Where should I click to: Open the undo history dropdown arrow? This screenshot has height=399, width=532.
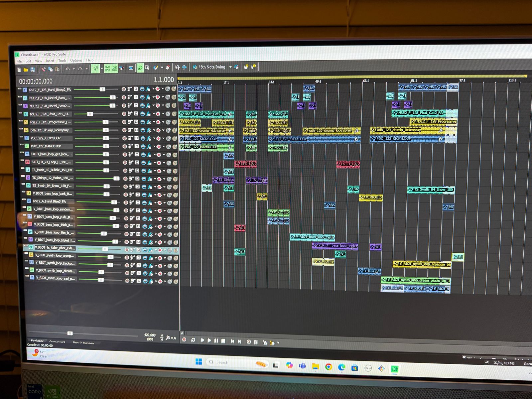[73, 69]
